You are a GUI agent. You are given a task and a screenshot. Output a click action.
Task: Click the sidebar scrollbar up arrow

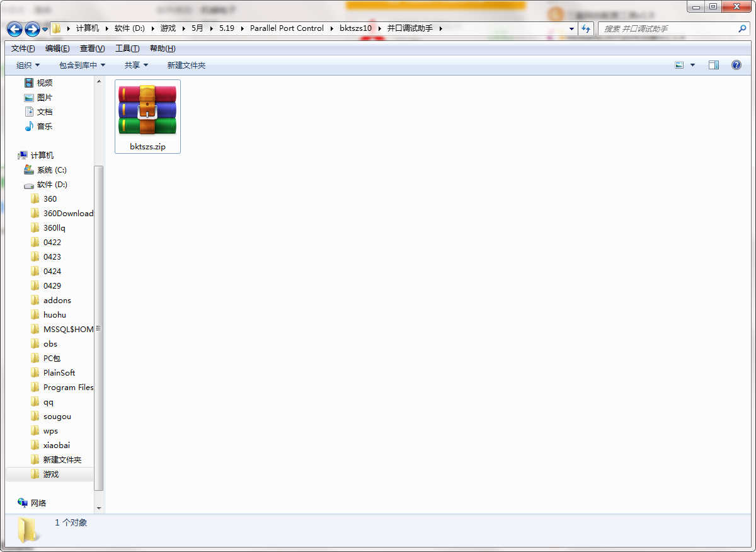pyautogui.click(x=99, y=81)
